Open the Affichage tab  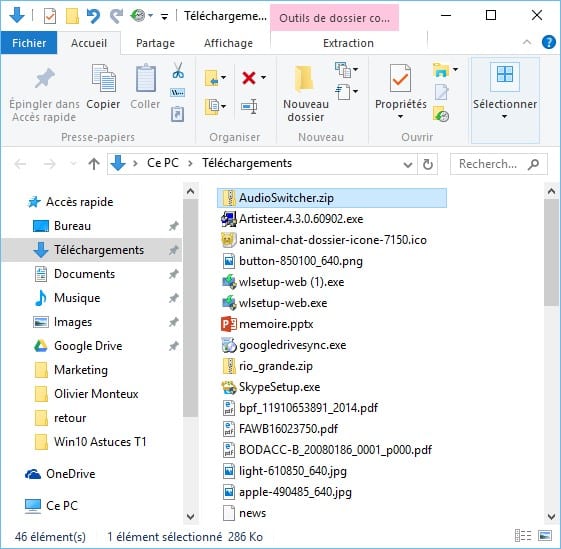pyautogui.click(x=228, y=43)
